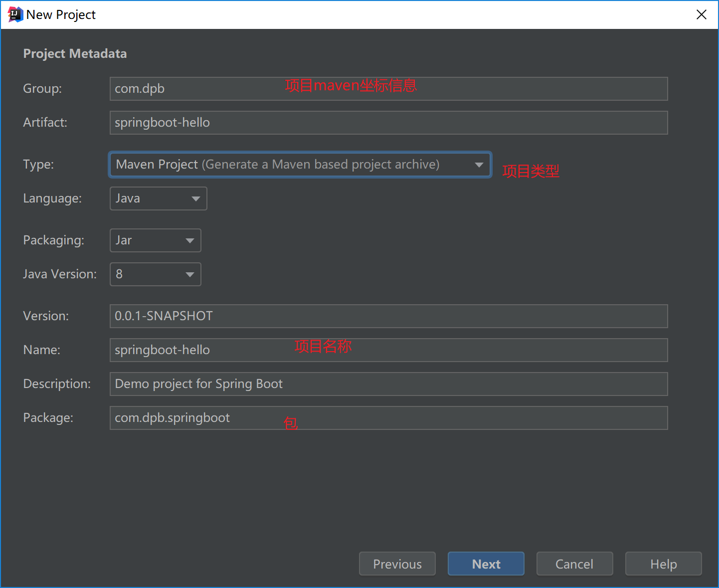
Task: Go back with the Previous button
Action: pyautogui.click(x=397, y=564)
